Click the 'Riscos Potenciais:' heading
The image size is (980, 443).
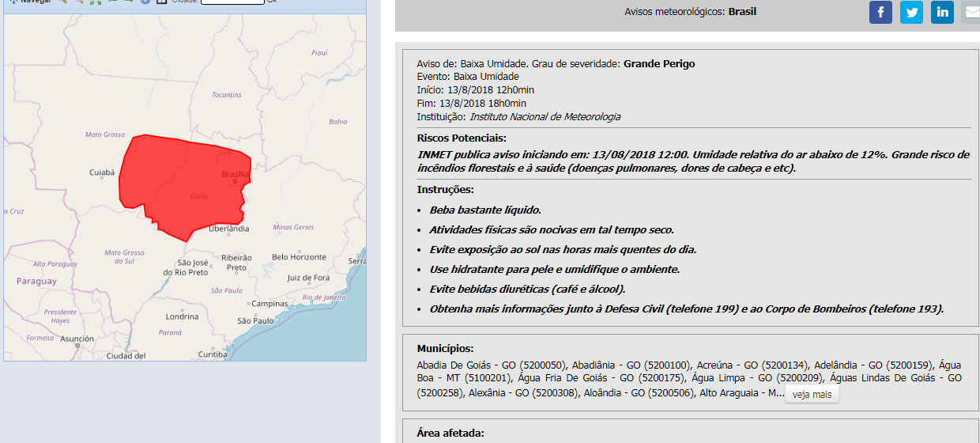tap(462, 138)
